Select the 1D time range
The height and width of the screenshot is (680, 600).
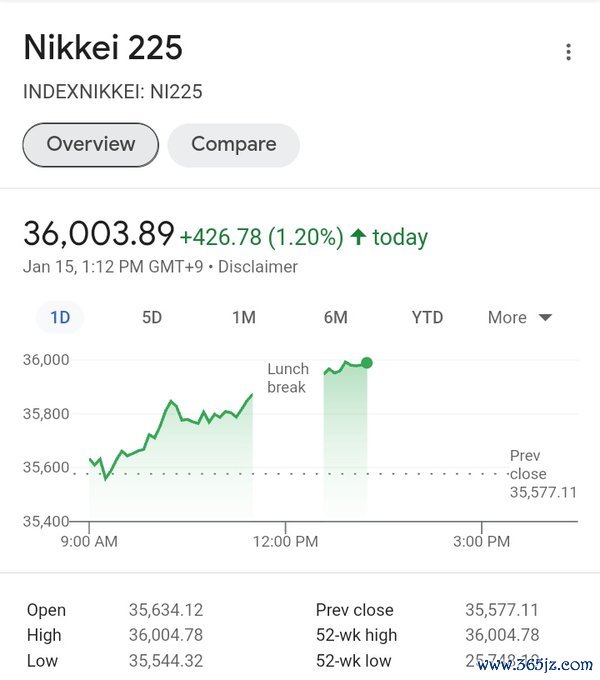pos(60,317)
